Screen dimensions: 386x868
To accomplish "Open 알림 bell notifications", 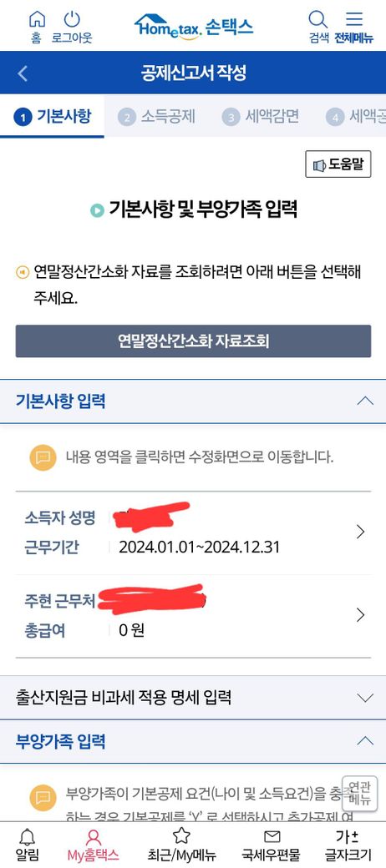I will tap(27, 836).
